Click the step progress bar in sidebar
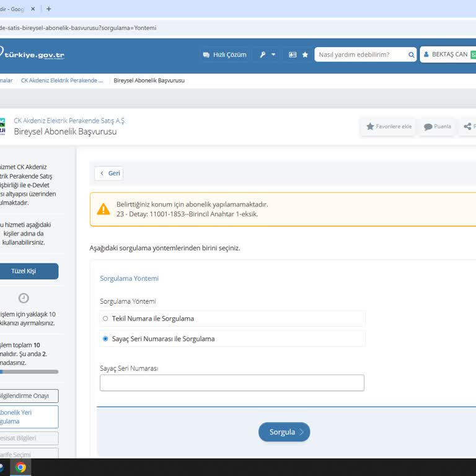This screenshot has height=476, width=476. click(29, 372)
